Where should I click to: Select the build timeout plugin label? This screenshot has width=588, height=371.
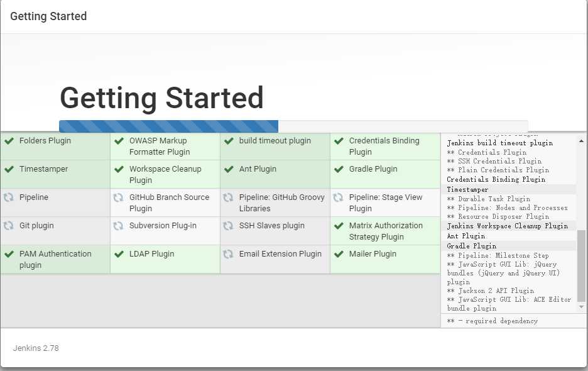coord(275,141)
